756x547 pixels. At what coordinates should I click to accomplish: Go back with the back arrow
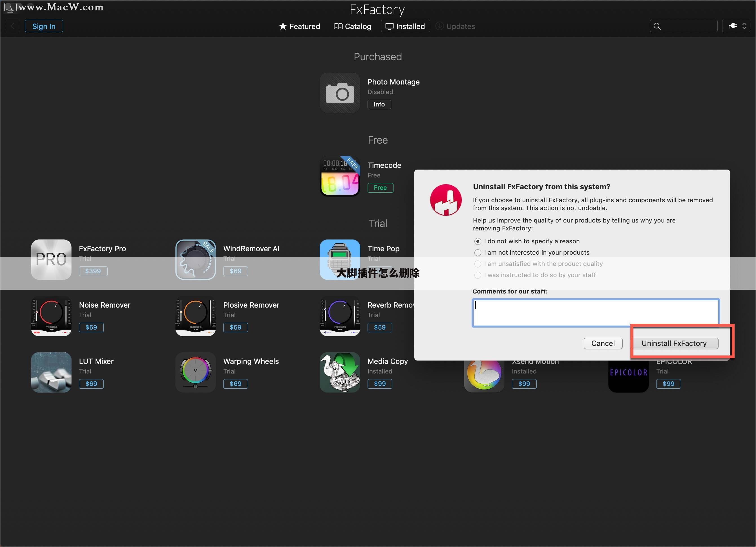13,26
